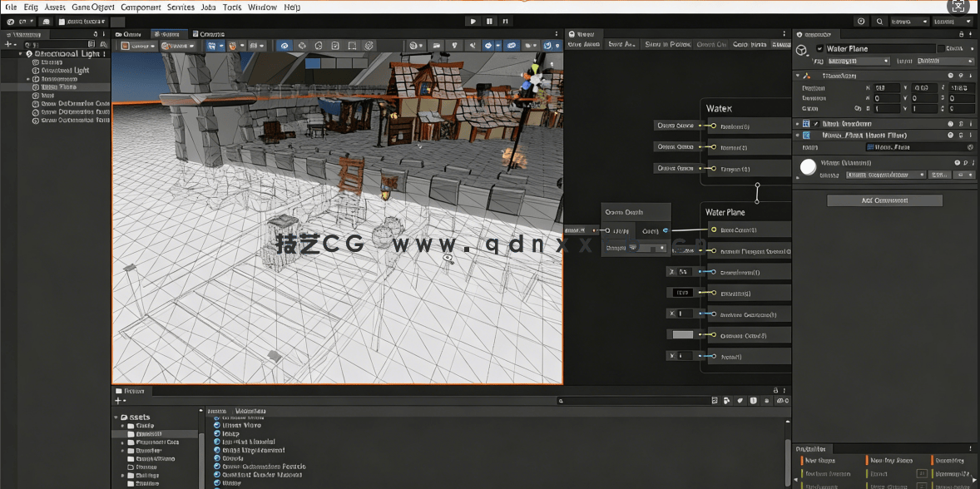This screenshot has height=489, width=980.
Task: Toggle the Water Plane active checkbox in Inspector
Action: coord(819,47)
